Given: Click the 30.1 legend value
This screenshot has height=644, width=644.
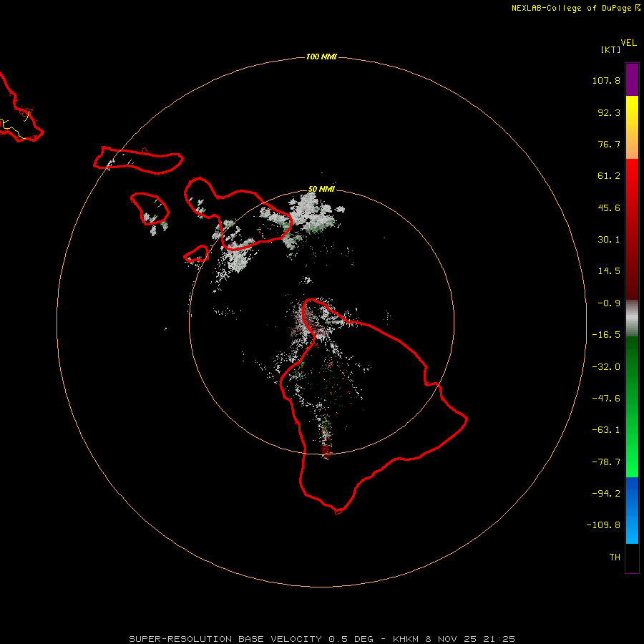Looking at the screenshot, I should tap(609, 240).
